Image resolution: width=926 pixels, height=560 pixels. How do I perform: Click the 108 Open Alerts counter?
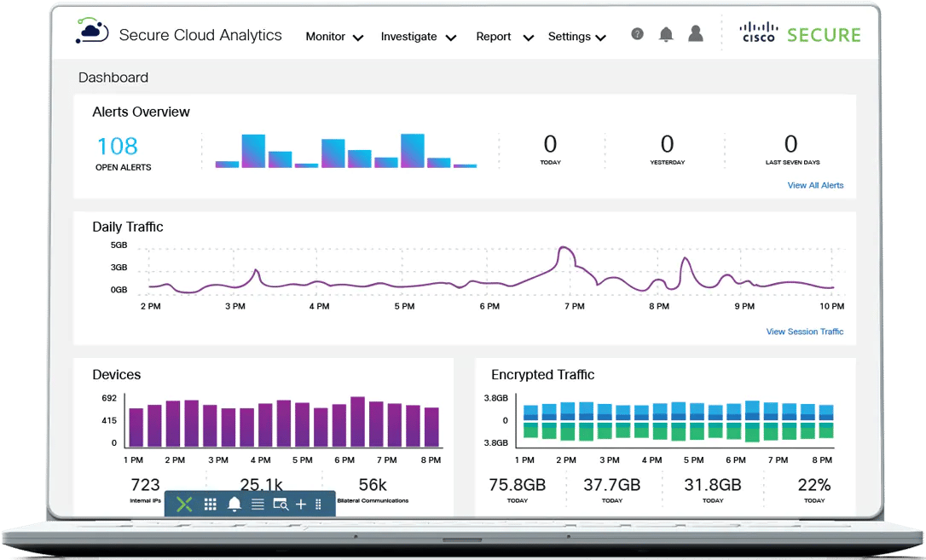(118, 147)
